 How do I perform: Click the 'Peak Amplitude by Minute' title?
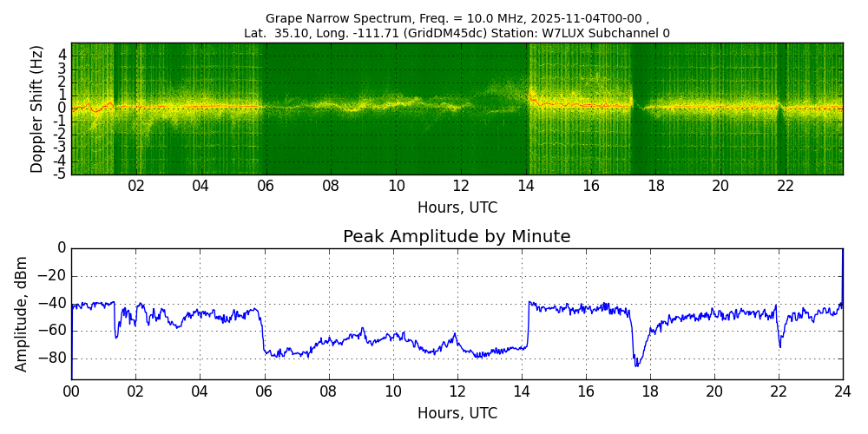(457, 237)
